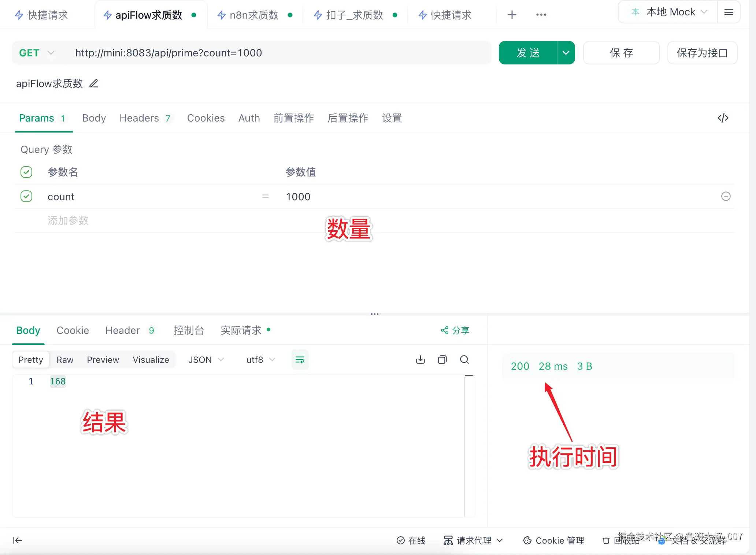Toggle word wrap in response viewer
The height and width of the screenshot is (555, 756).
point(300,360)
